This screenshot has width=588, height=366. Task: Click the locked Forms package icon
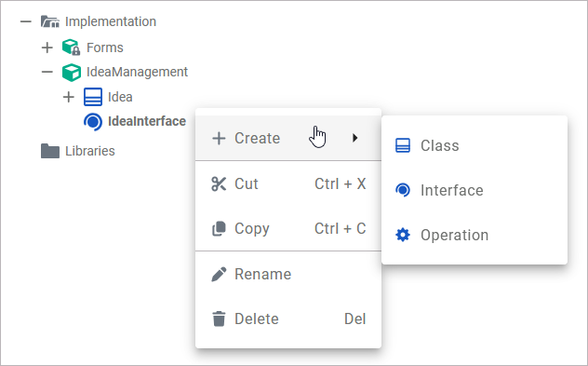[72, 47]
